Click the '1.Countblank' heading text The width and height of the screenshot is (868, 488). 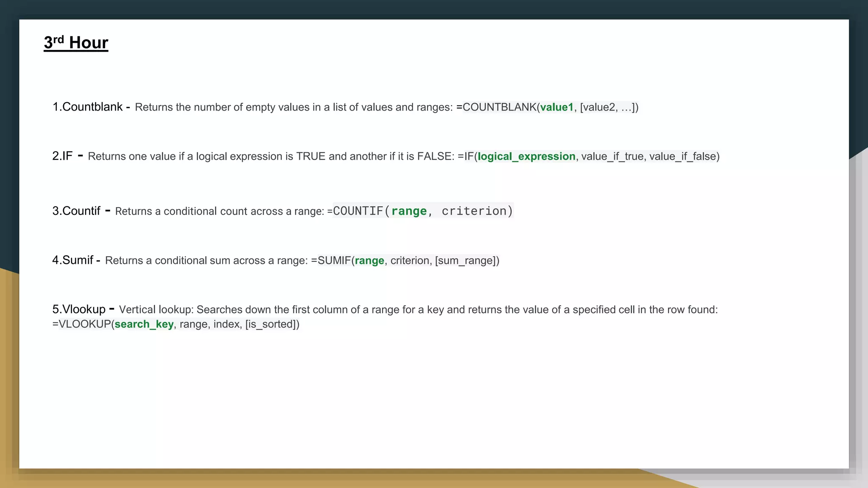coord(87,107)
